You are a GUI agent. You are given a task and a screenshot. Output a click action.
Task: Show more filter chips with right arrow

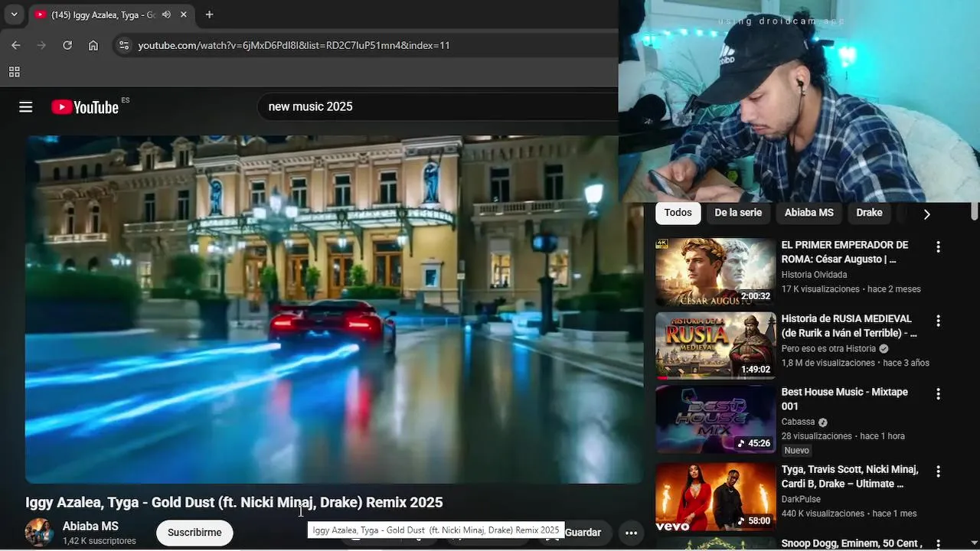coord(926,214)
